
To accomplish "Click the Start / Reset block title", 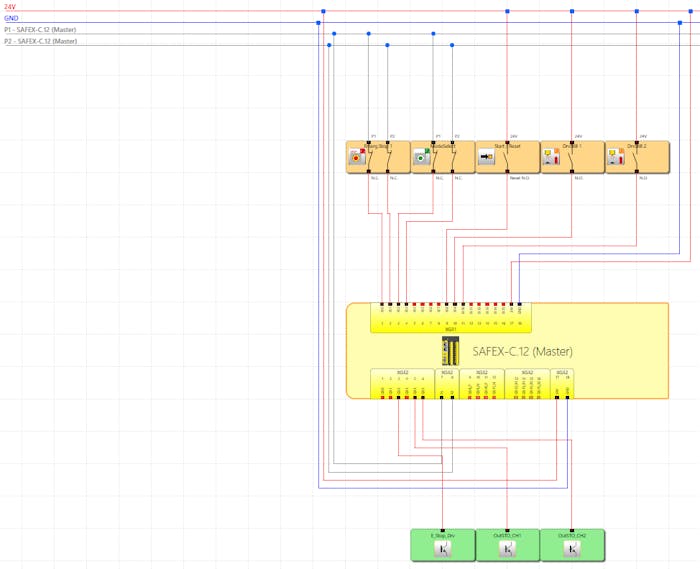I will 507,146.
